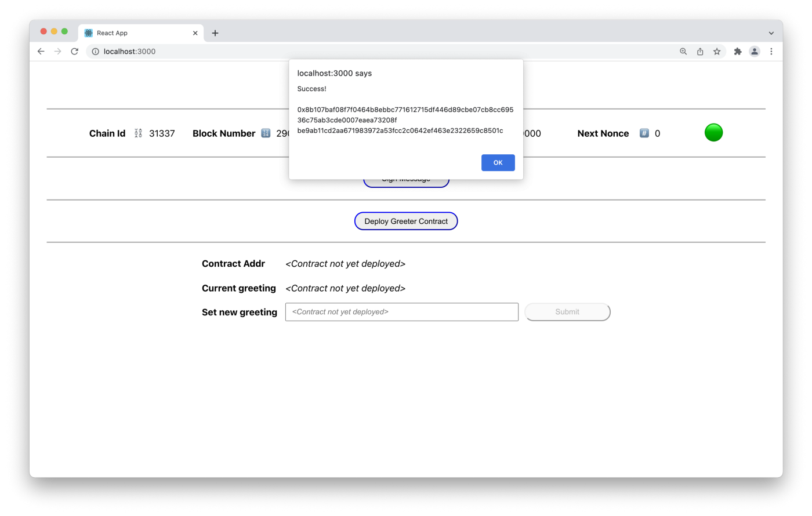Open the Chrome three-dot menu
The width and height of the screenshot is (812, 516).
click(x=771, y=52)
